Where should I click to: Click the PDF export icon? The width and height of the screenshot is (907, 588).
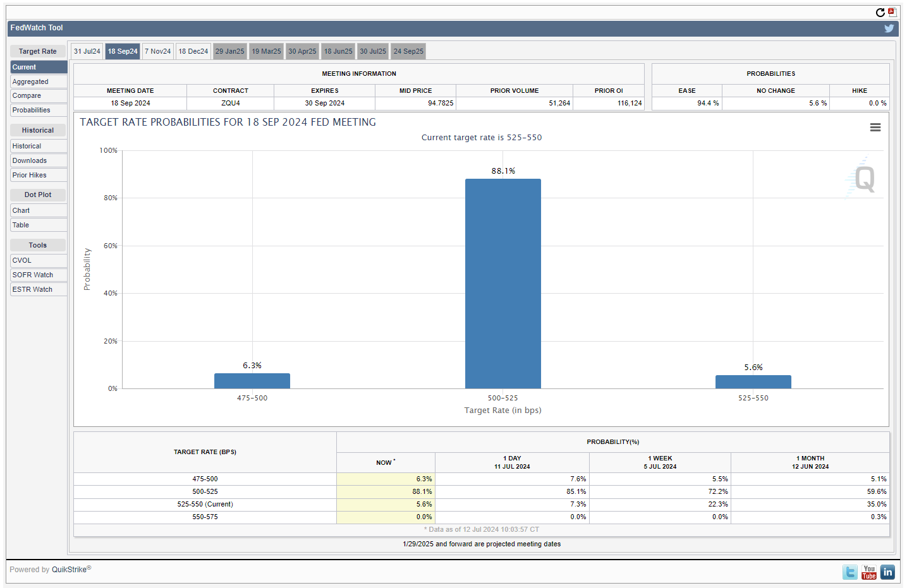(892, 12)
